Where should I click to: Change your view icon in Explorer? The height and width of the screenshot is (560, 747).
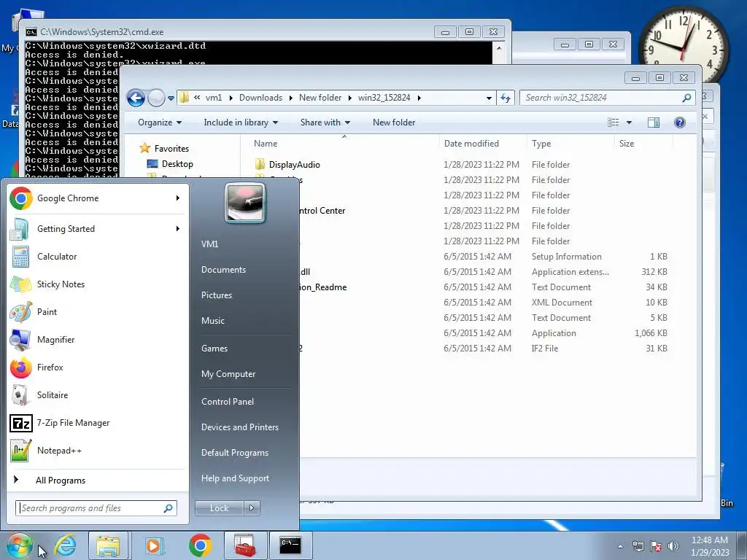point(613,122)
